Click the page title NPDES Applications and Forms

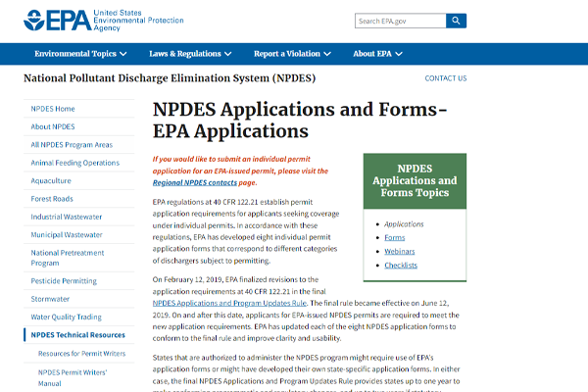[x=300, y=120]
